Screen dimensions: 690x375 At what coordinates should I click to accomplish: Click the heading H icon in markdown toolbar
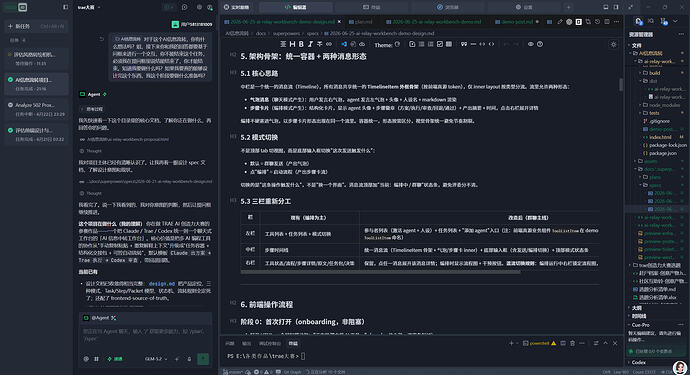pyautogui.click(x=292, y=44)
